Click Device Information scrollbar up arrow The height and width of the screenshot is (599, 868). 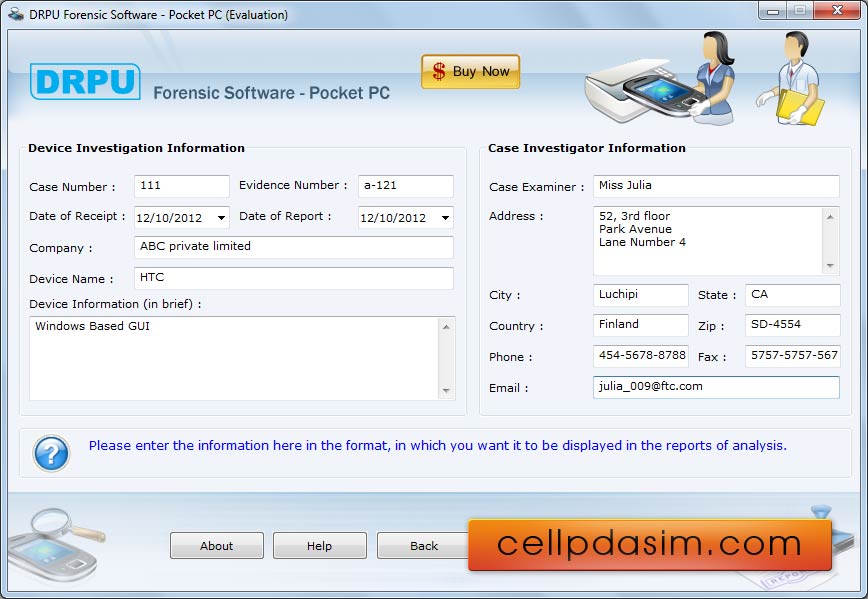446,327
